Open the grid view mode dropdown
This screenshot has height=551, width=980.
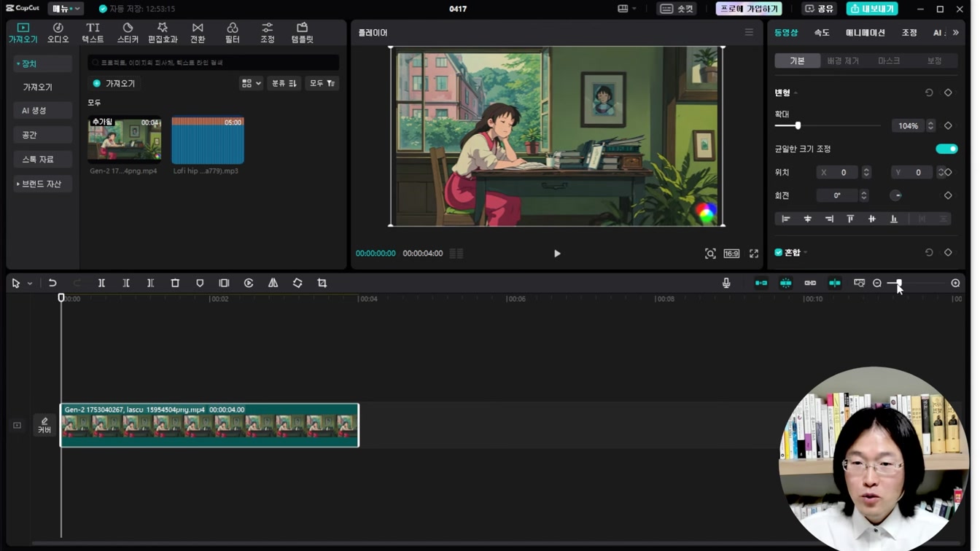click(x=251, y=83)
